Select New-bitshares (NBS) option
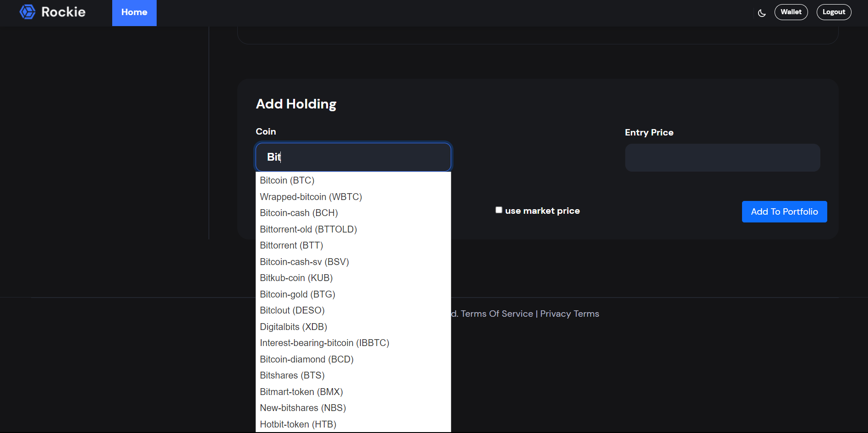 coord(353,408)
